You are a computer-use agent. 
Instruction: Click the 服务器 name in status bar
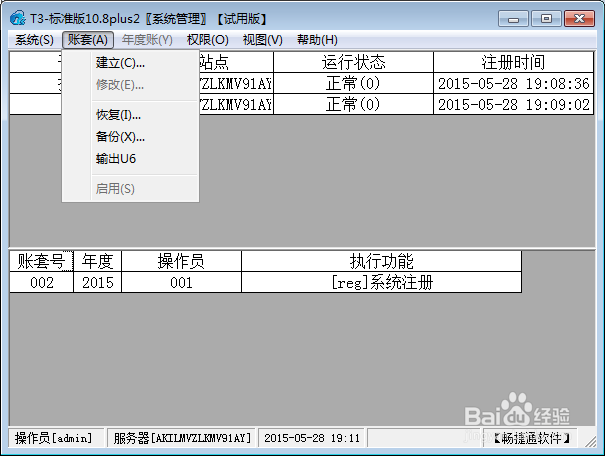[x=181, y=438]
